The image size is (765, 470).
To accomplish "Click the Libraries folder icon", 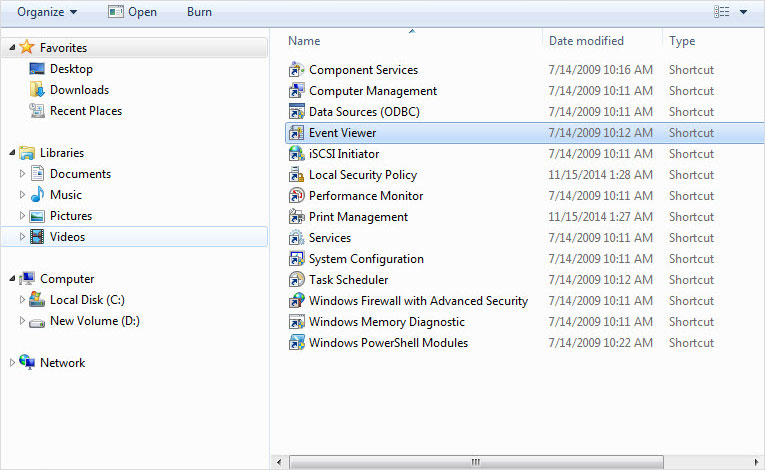I will click(x=27, y=153).
